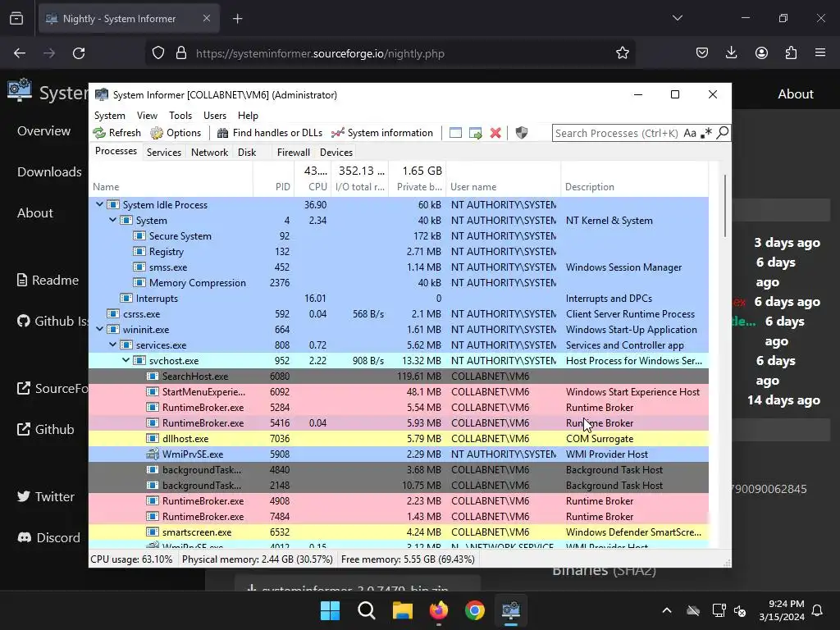This screenshot has width=840, height=630.
Task: Open a new browser tab
Action: coord(237,19)
